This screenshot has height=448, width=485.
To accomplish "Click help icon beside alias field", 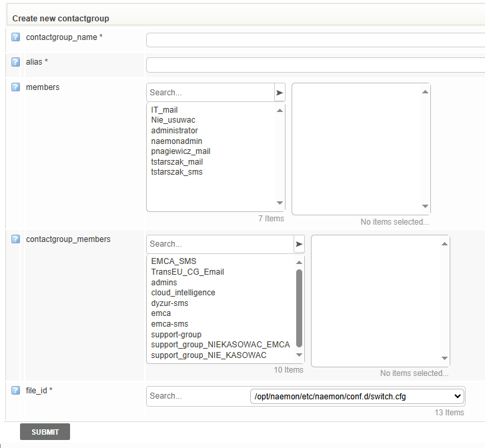I will [x=16, y=62].
